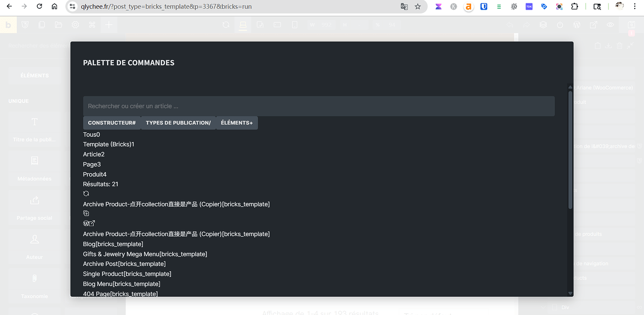
Task: Open the Blog bricks_template entry
Action: pyautogui.click(x=112, y=244)
